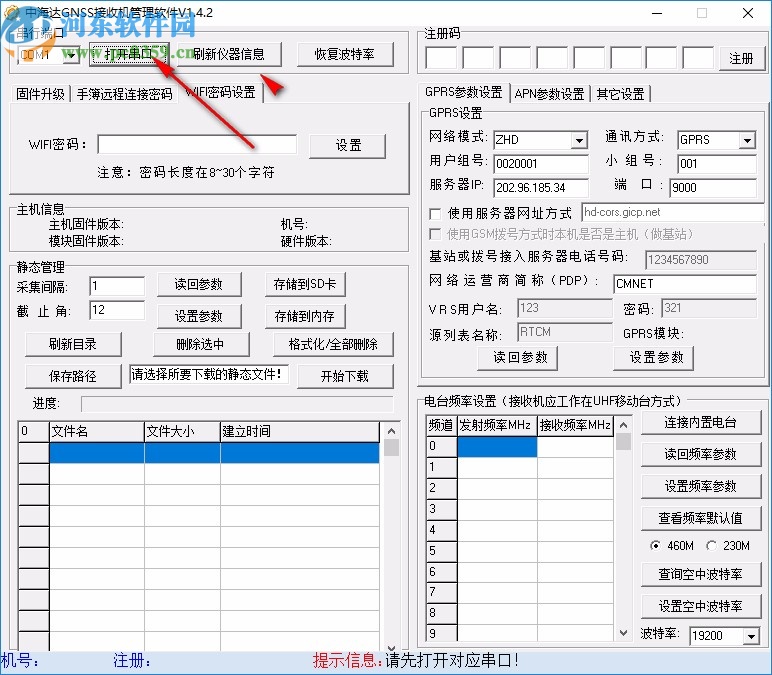
Task: Open the APN参数设置 tab
Action: pos(549,94)
